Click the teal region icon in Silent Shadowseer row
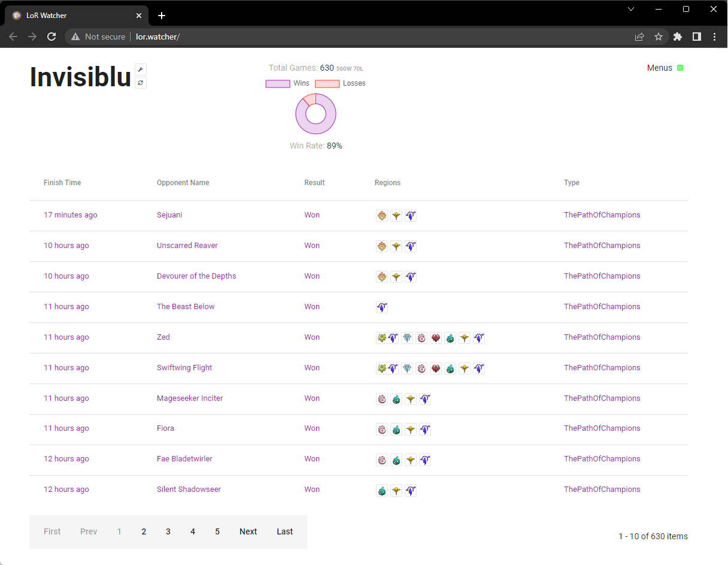Viewport: 728px width, 565px height. 382,491
